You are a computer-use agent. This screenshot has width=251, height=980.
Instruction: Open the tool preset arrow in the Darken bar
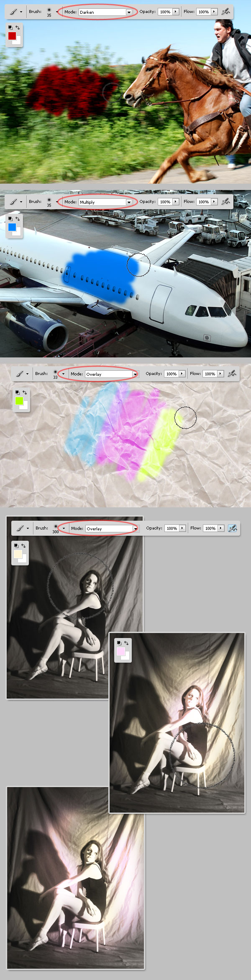[21, 12]
